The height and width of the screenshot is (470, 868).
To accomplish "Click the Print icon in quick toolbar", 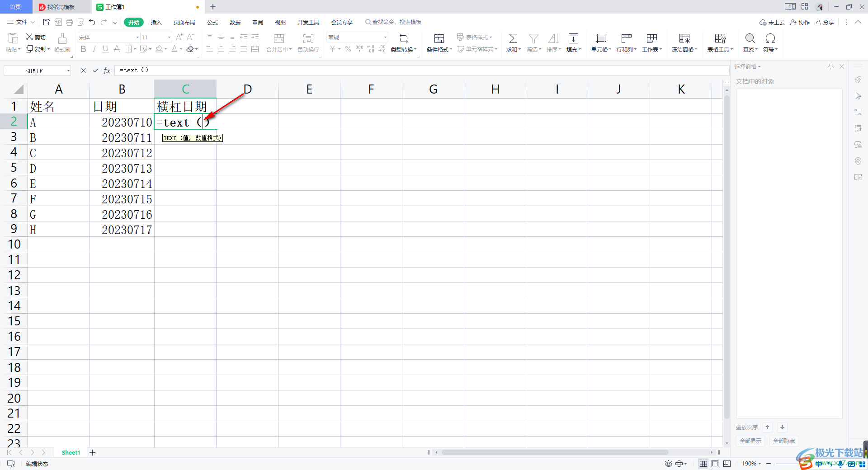I will coord(69,22).
